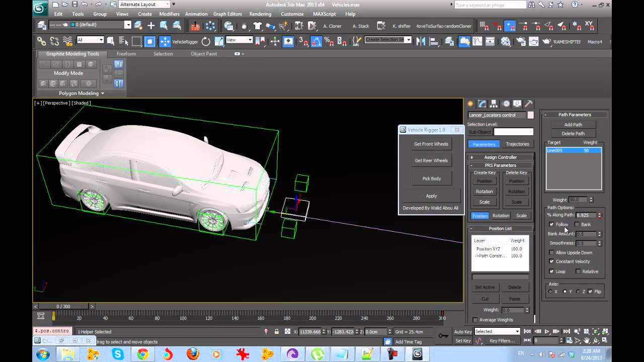Enable Allow Upside Down checkbox
The width and height of the screenshot is (644, 362).
pyautogui.click(x=551, y=252)
